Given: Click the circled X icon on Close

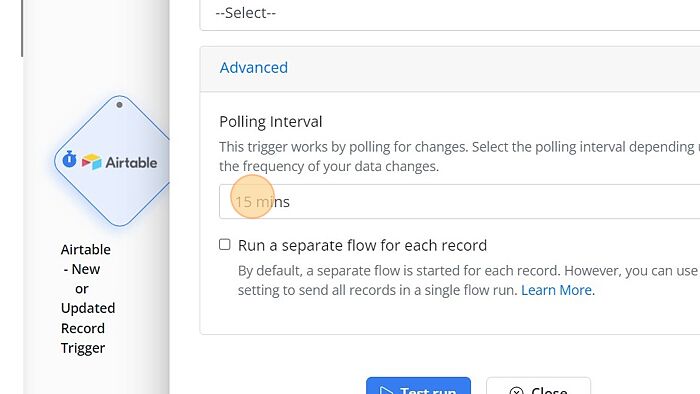Looking at the screenshot, I should tap(516, 391).
